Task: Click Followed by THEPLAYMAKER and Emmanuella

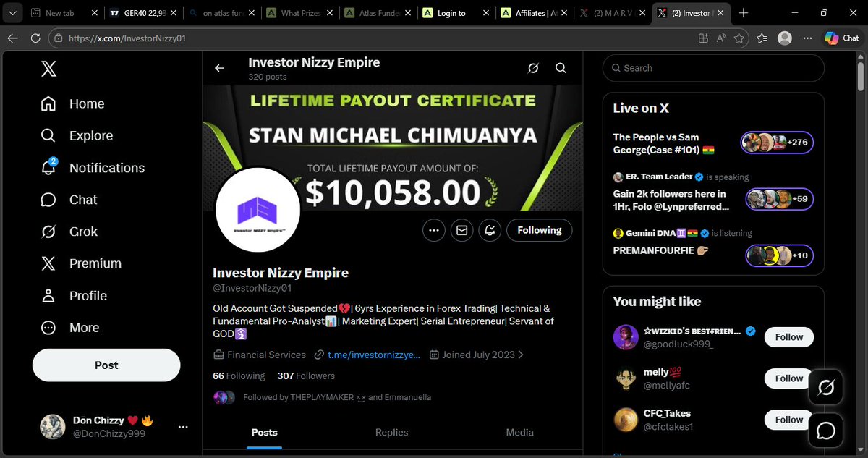Action: click(x=337, y=397)
